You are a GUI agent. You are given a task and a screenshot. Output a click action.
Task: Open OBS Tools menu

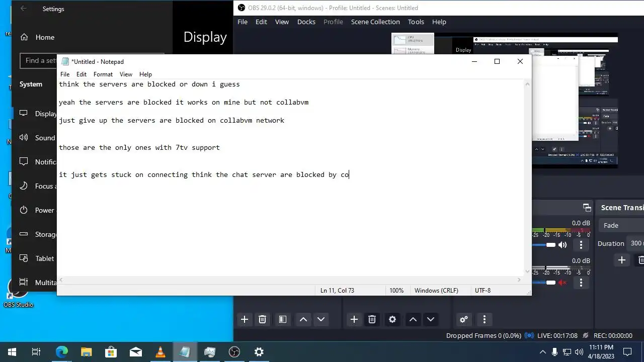(416, 22)
